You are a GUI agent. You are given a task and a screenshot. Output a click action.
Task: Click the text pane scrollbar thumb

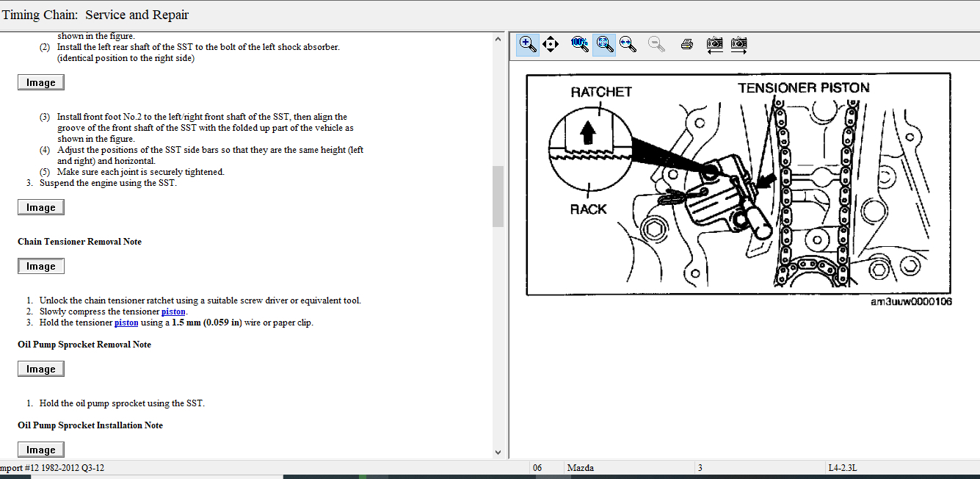[x=498, y=196]
